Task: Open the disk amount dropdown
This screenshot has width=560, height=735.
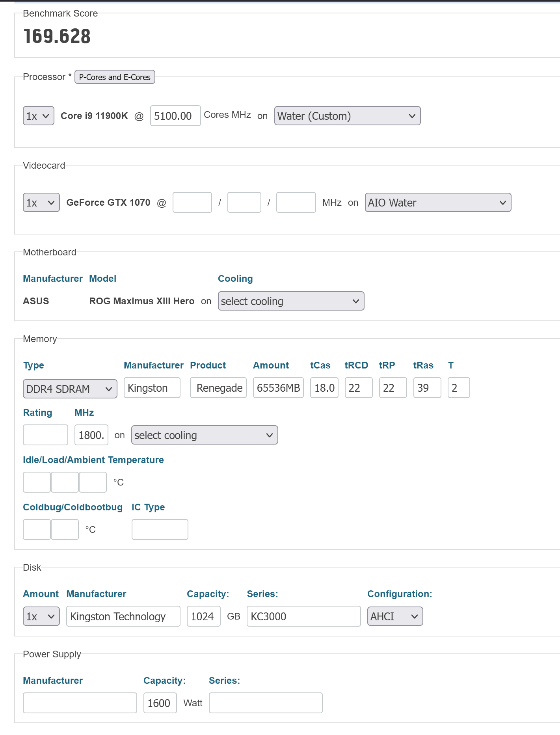Action: point(41,616)
